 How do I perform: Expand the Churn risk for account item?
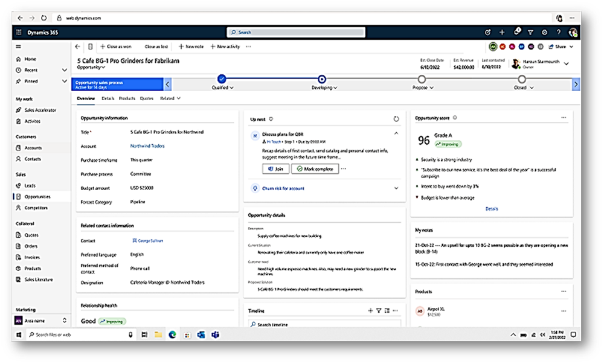[396, 188]
